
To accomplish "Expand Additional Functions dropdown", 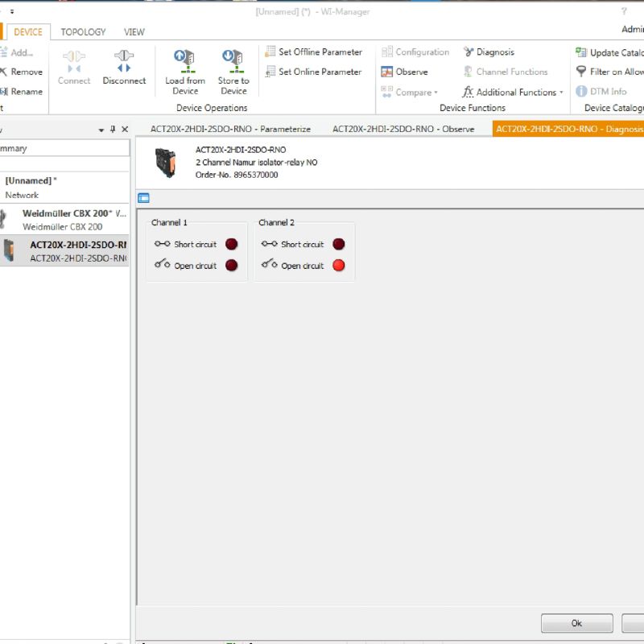I will [x=561, y=93].
